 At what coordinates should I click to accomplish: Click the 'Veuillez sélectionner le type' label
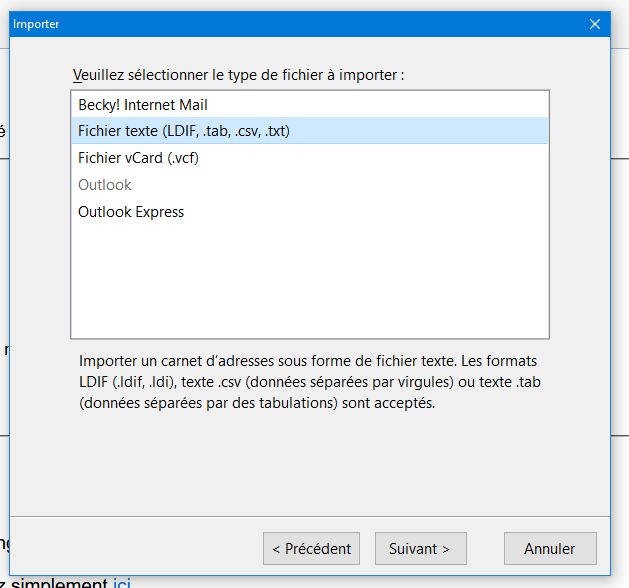(238, 75)
